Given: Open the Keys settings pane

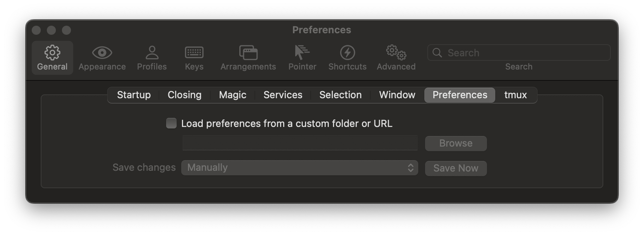Looking at the screenshot, I should (x=194, y=57).
